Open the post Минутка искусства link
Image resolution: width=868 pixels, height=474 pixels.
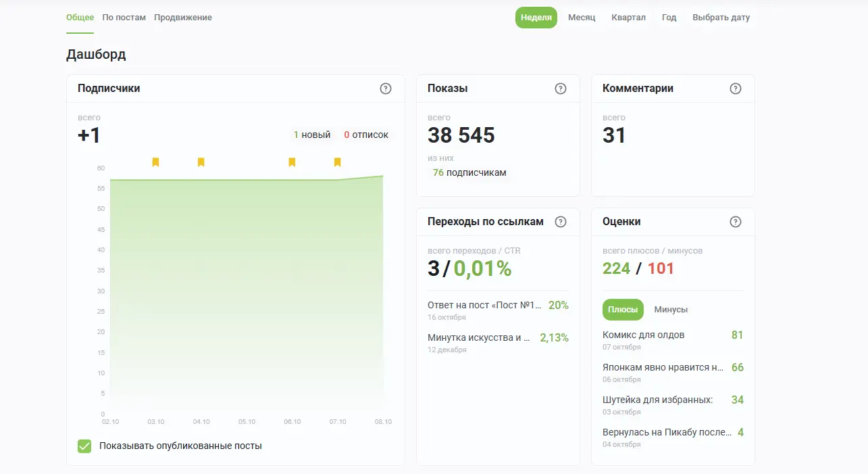pyautogui.click(x=478, y=337)
